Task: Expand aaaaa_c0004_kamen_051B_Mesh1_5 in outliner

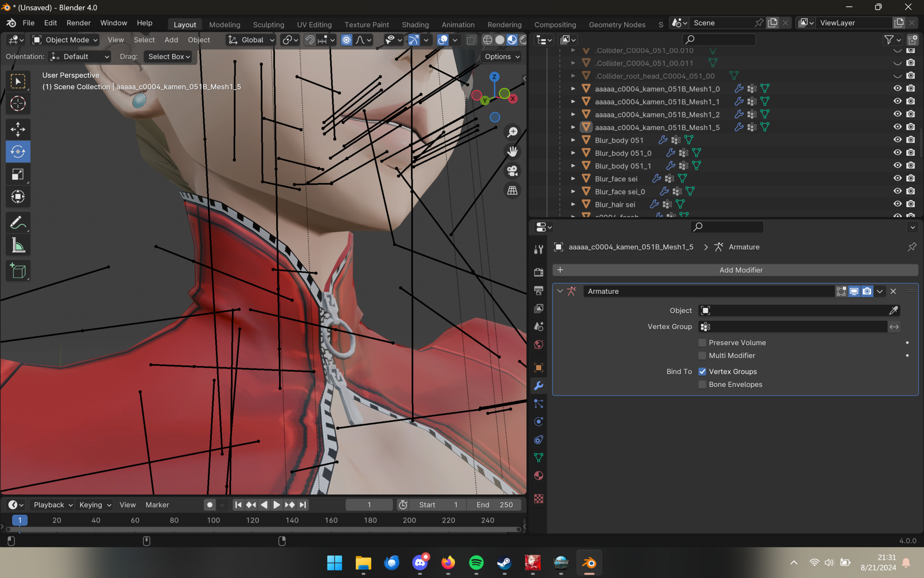Action: tap(573, 127)
